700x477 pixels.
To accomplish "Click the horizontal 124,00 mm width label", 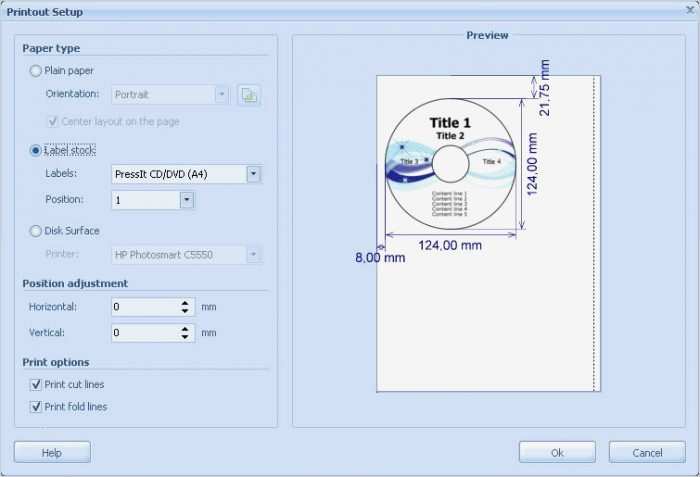I will pyautogui.click(x=450, y=245).
